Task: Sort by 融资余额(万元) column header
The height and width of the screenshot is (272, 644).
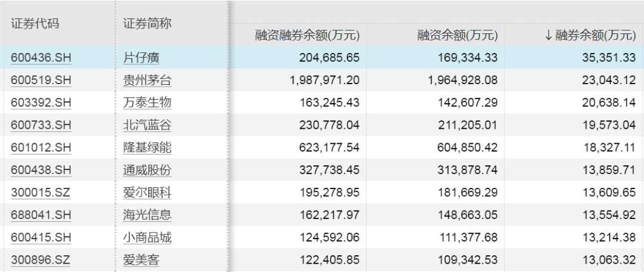Action: 457,35
